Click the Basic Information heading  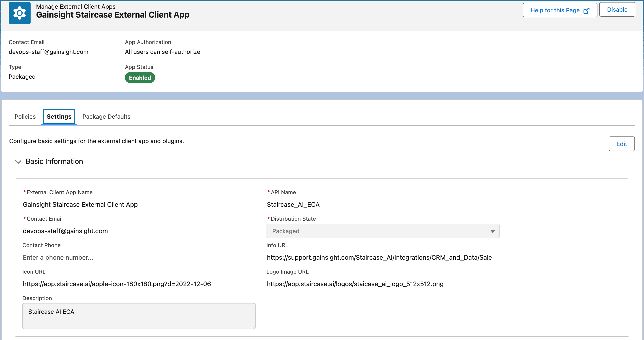pyautogui.click(x=54, y=162)
